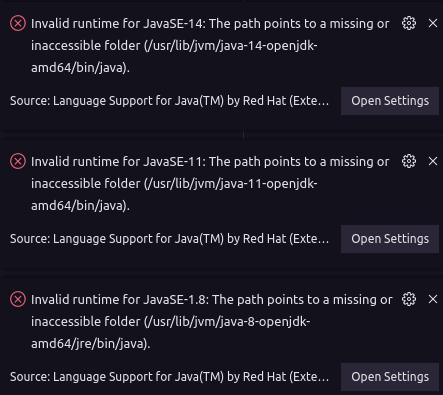Open Settings from the JavaSE-1.8 error
Image resolution: width=443 pixels, height=395 pixels.
click(x=390, y=377)
